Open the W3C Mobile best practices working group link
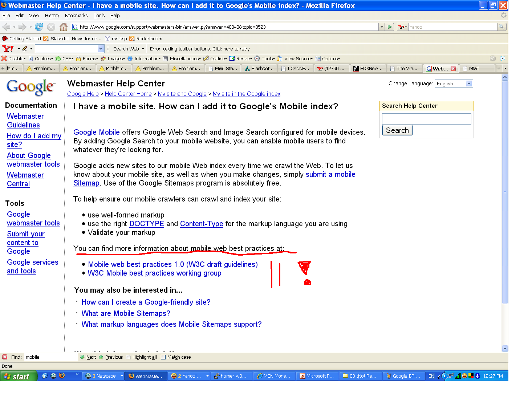Screen dimensions: 532x419 click(154, 273)
